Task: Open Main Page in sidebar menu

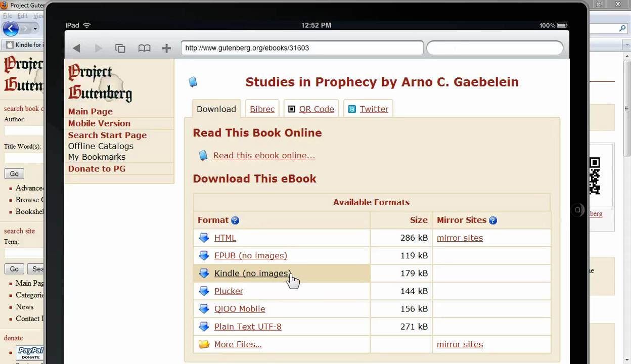Action: [91, 111]
